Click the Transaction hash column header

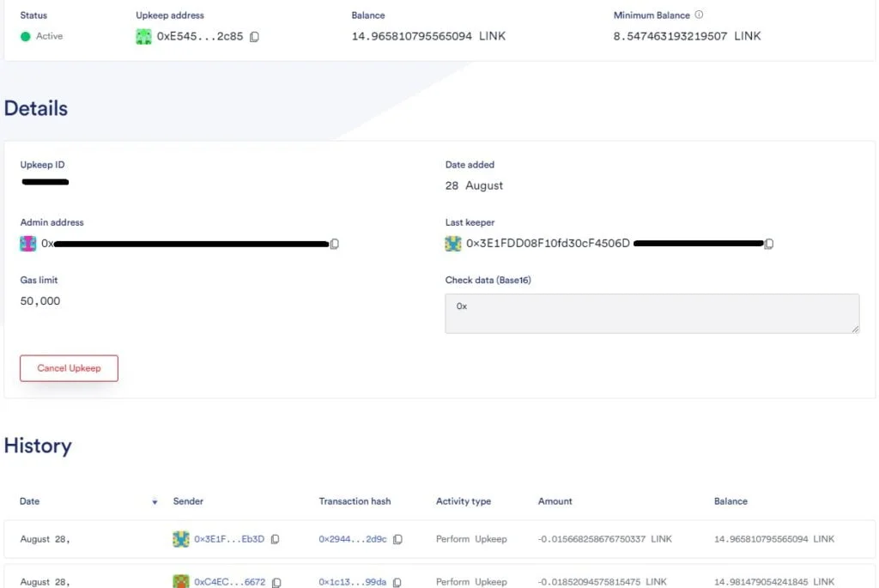click(x=355, y=501)
